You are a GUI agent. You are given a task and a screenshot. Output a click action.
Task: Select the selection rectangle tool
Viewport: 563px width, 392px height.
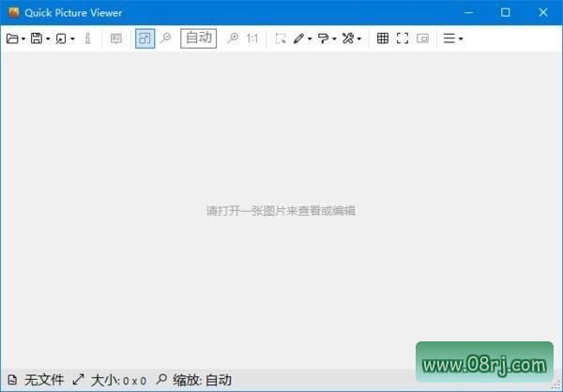pyautogui.click(x=281, y=38)
